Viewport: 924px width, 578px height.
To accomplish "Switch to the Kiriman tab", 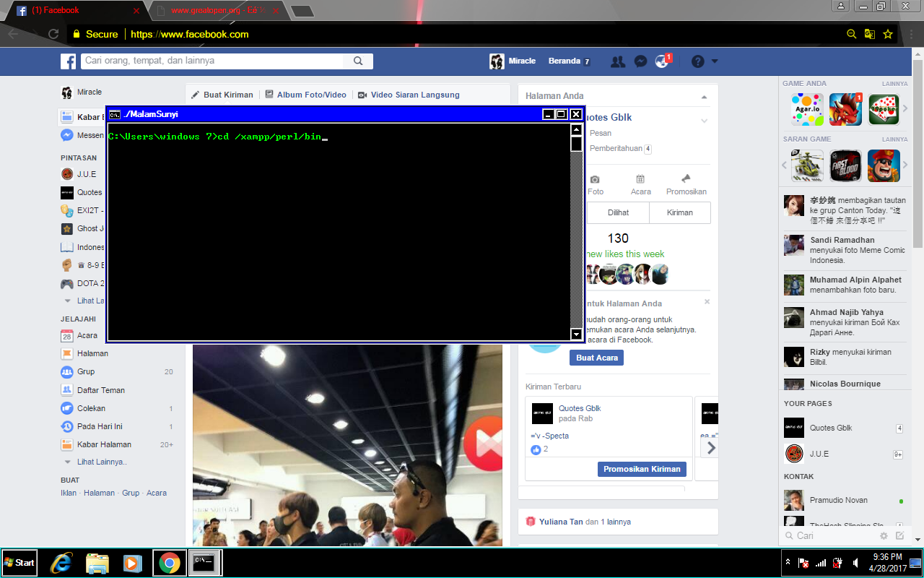I will coord(679,212).
